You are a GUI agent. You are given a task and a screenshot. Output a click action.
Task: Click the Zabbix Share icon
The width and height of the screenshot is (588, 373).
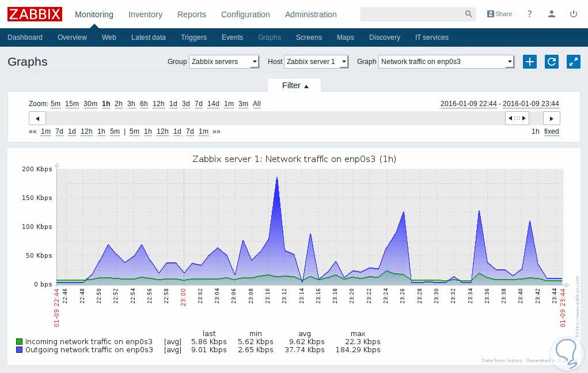(x=499, y=14)
